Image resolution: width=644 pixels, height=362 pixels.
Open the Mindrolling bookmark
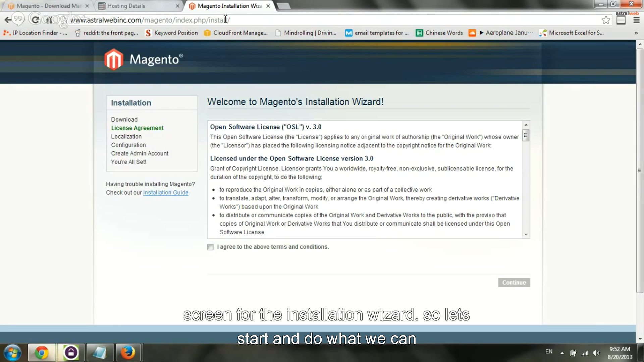306,33
